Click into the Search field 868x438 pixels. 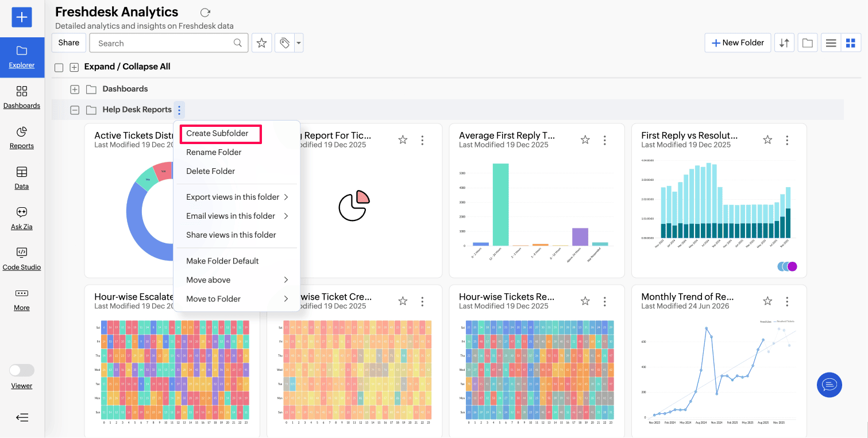click(169, 43)
